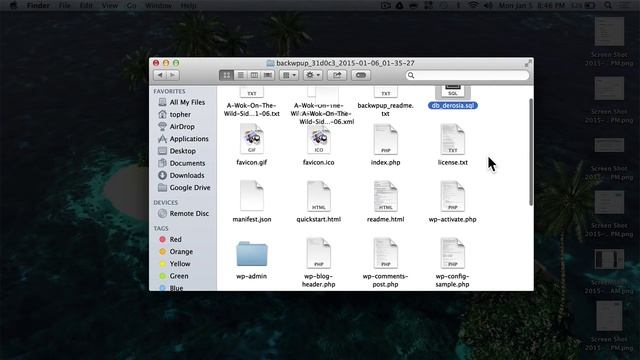Click the A-Wok-On-The-Wild-Sid...1-06.txt label
Screen dimensions: 640x360
[x=251, y=109]
